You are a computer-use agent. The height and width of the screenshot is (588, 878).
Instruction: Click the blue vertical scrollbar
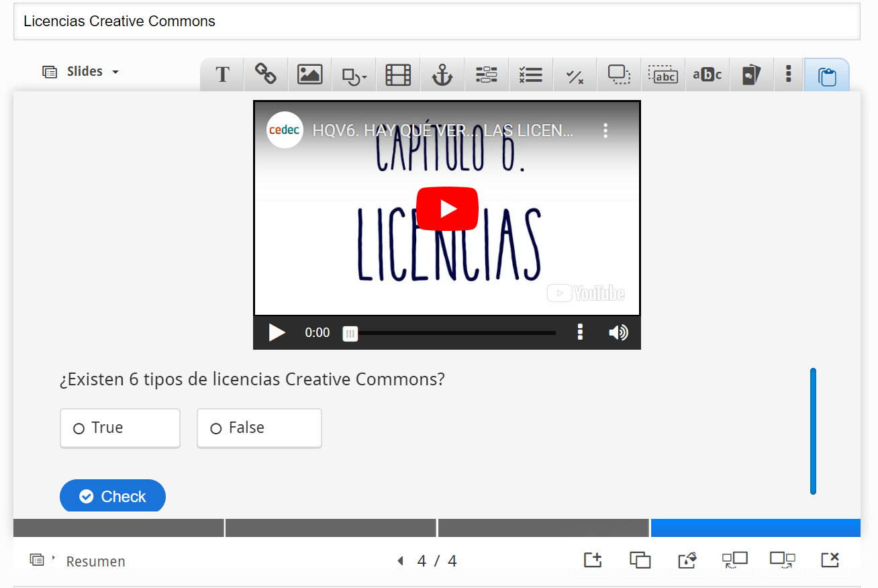(x=813, y=431)
